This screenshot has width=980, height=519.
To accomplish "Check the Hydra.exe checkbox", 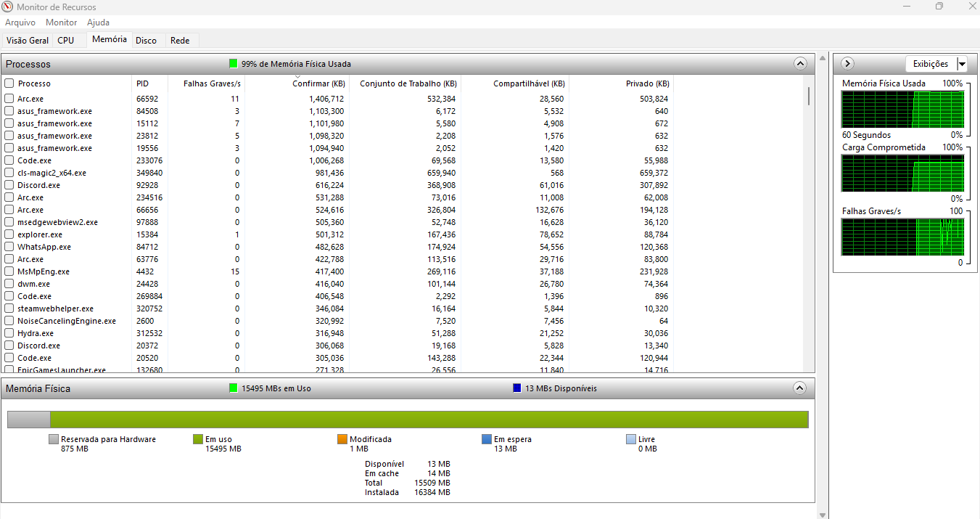I will pyautogui.click(x=9, y=333).
